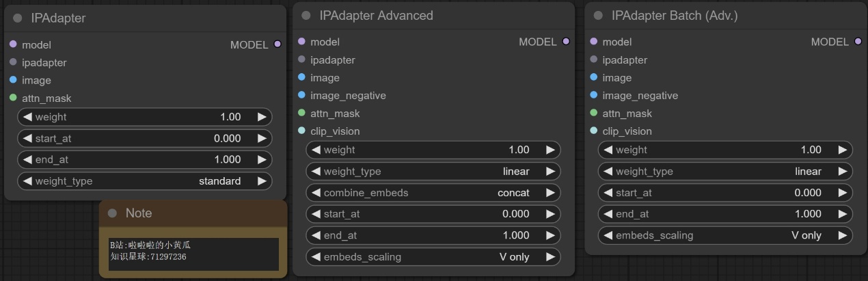The width and height of the screenshot is (868, 281).
Task: Click into the Note text area
Action: click(x=193, y=254)
